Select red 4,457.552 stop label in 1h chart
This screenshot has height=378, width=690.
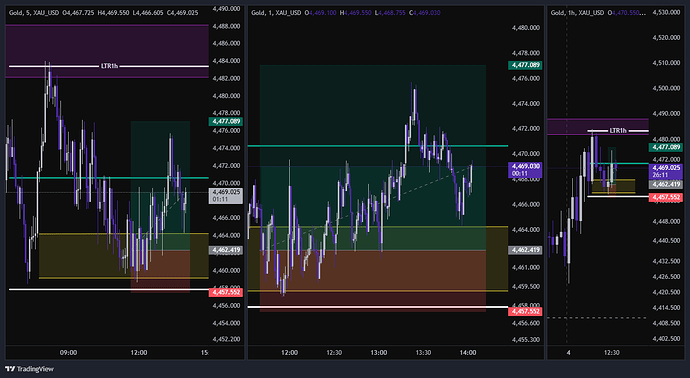[x=666, y=198]
